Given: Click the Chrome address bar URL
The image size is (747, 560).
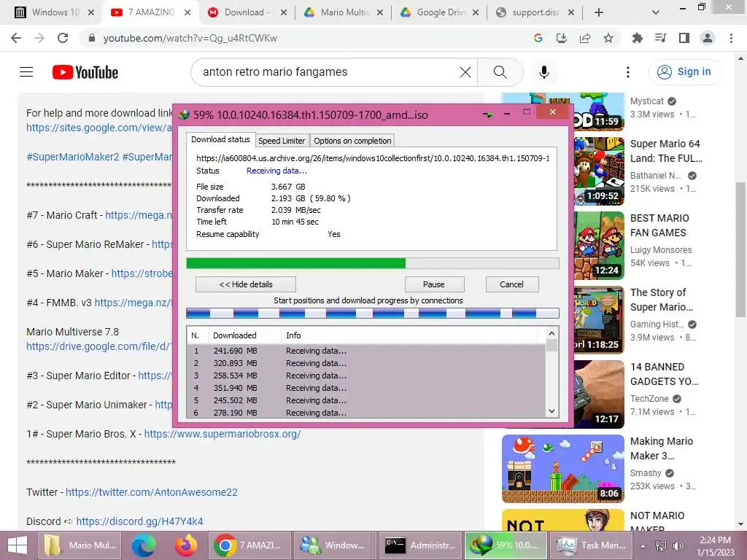Looking at the screenshot, I should coord(190,38).
